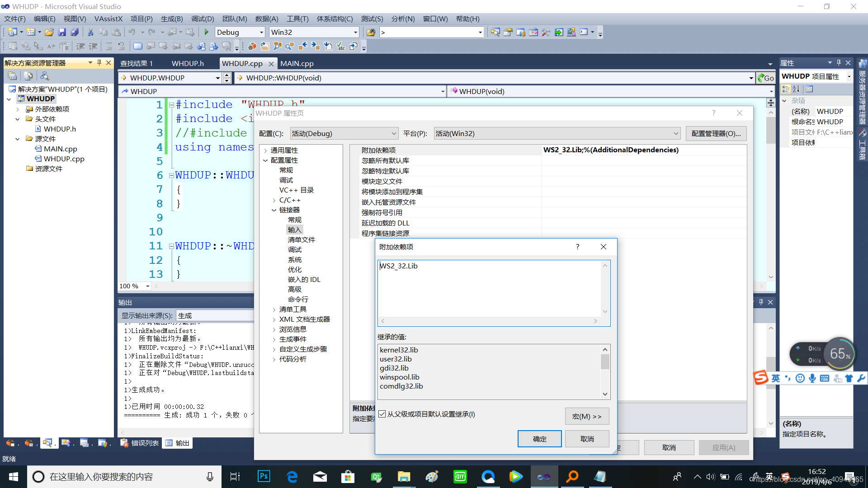Select 命令行 under 链接器 in property tree
This screenshot has width=868, height=488.
click(x=298, y=299)
